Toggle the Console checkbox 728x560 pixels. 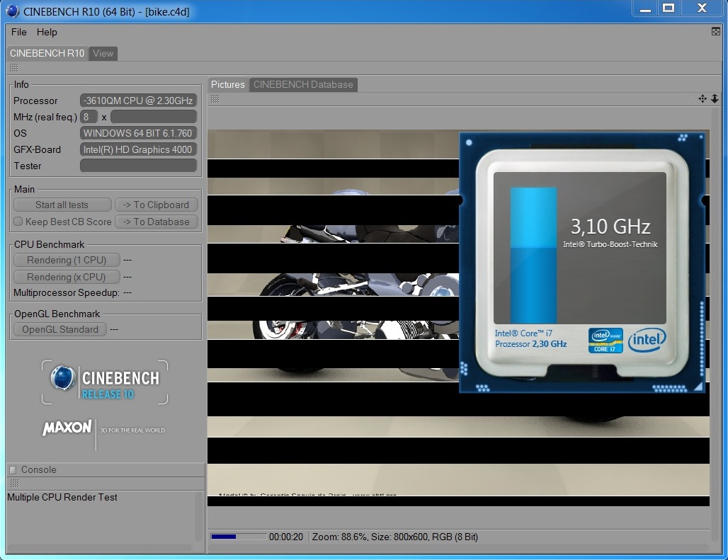13,469
